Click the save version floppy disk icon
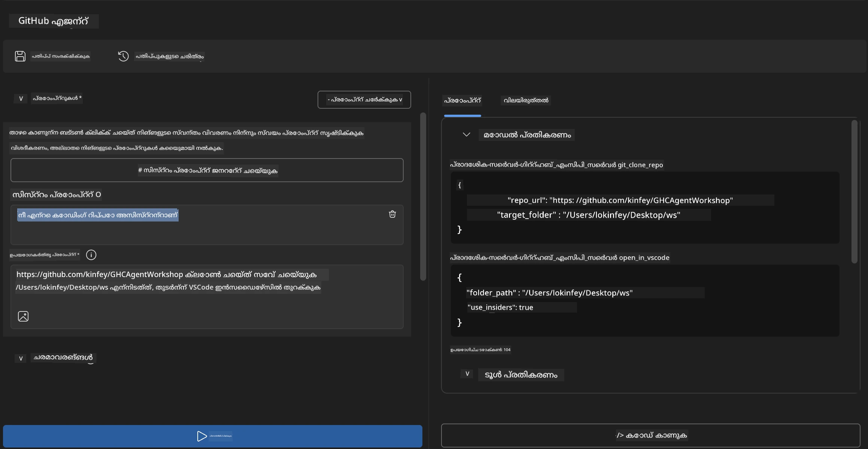 pyautogui.click(x=20, y=56)
